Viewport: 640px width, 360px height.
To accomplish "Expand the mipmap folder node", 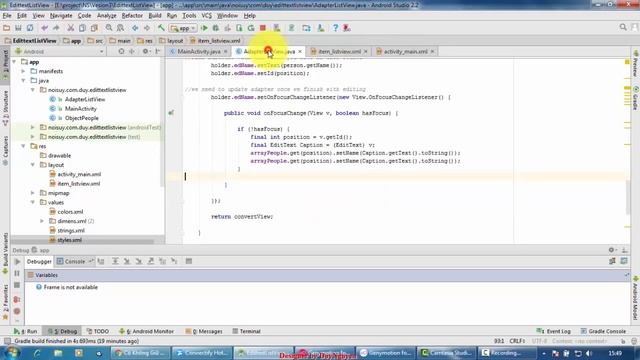I will (33, 193).
